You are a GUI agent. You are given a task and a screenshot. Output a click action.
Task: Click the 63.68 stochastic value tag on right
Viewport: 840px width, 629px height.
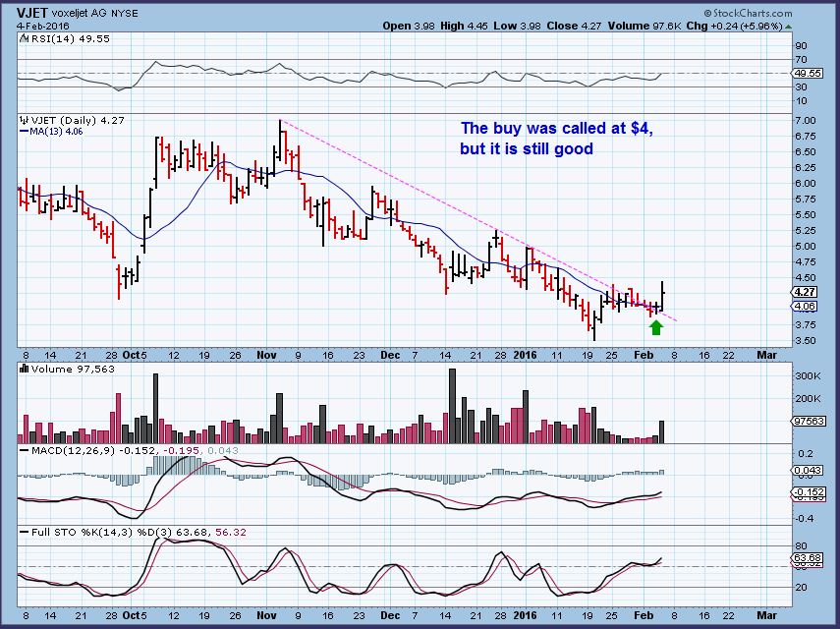pyautogui.click(x=808, y=557)
